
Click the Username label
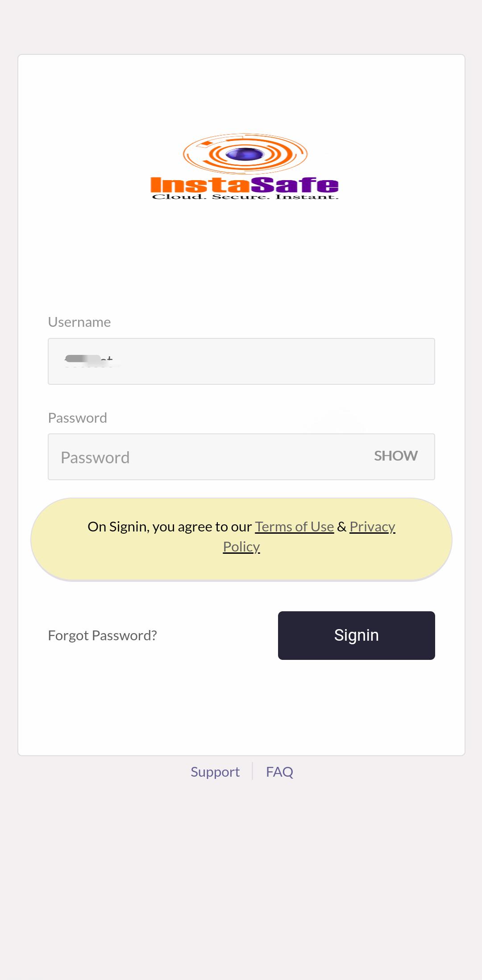pos(79,322)
